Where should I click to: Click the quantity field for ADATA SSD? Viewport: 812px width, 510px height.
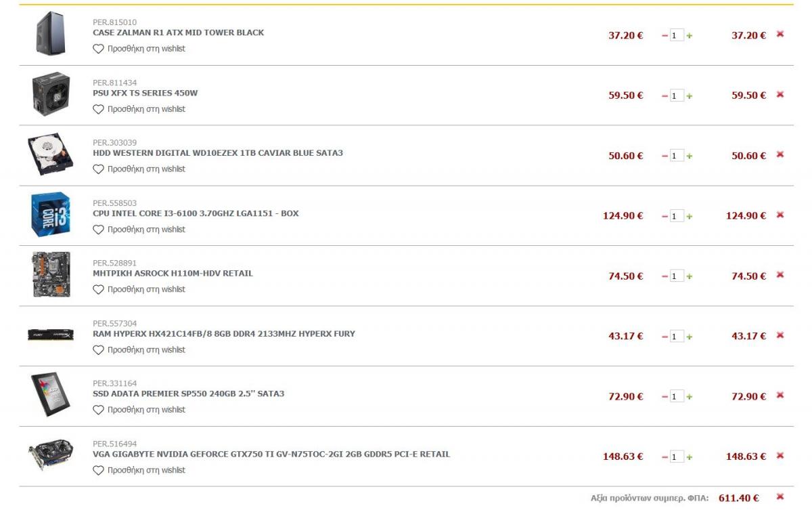[677, 397]
